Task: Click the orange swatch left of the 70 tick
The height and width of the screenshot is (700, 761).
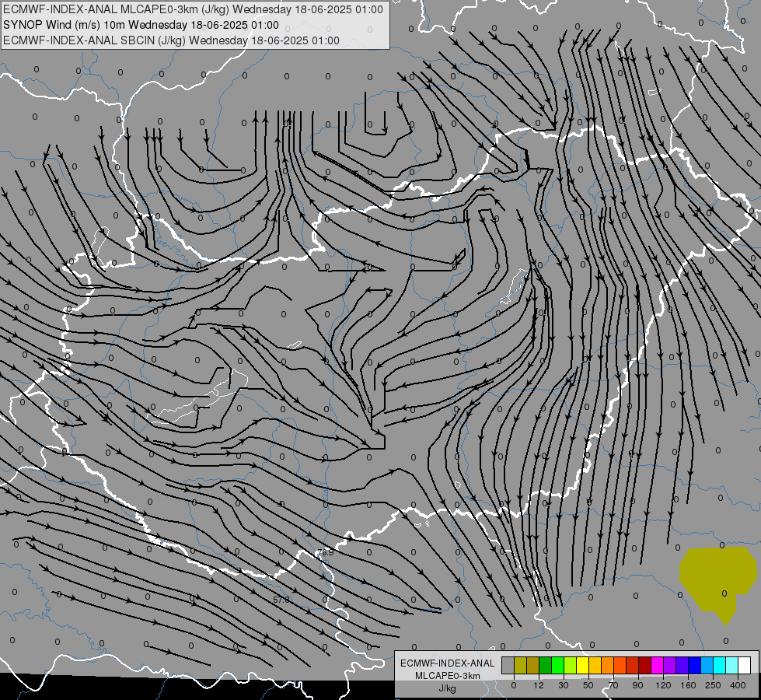Action: (x=608, y=665)
